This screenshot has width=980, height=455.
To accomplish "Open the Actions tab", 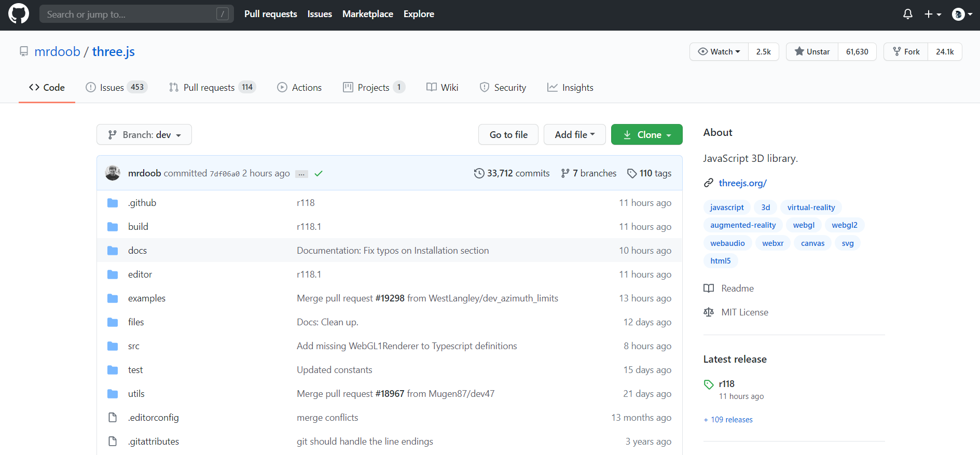I will (299, 87).
